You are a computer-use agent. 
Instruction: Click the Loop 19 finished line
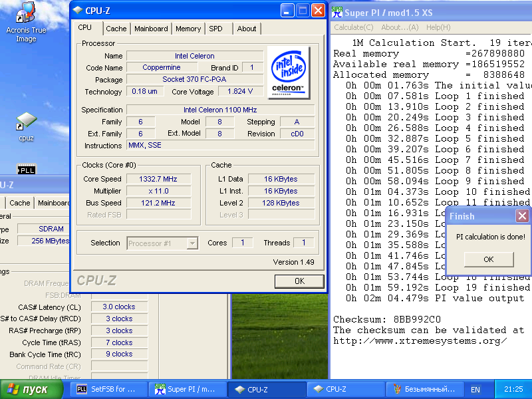(438, 288)
